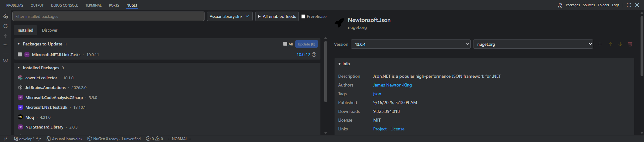Screen dimensions: 644x142
Task: Click the refresh icon in left sidebar
Action: coord(5,26)
